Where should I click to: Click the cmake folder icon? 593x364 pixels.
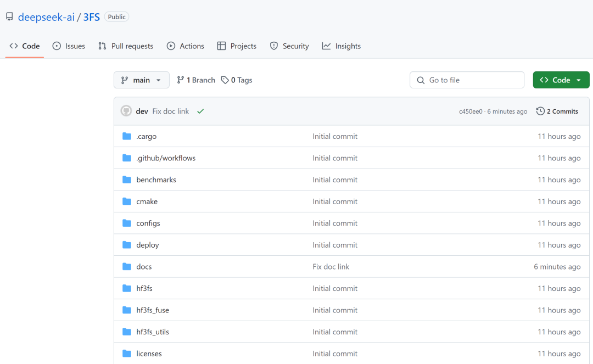coord(127,201)
